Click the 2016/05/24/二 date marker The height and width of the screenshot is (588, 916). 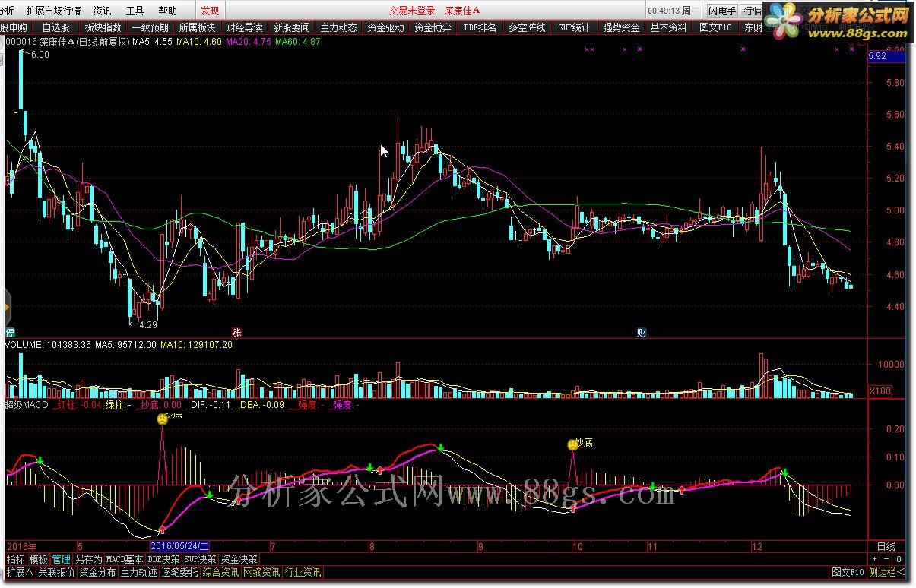click(180, 546)
